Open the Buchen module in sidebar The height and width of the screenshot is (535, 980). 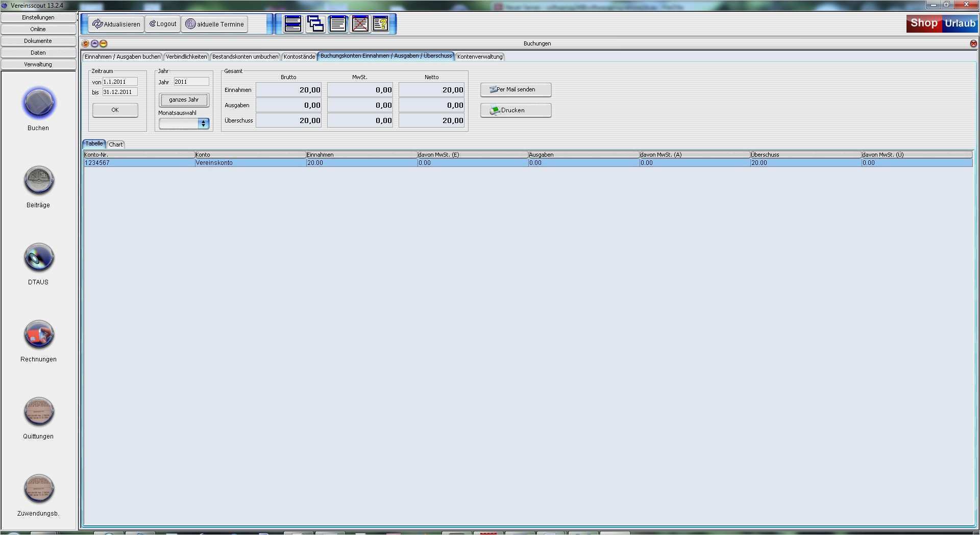39,104
